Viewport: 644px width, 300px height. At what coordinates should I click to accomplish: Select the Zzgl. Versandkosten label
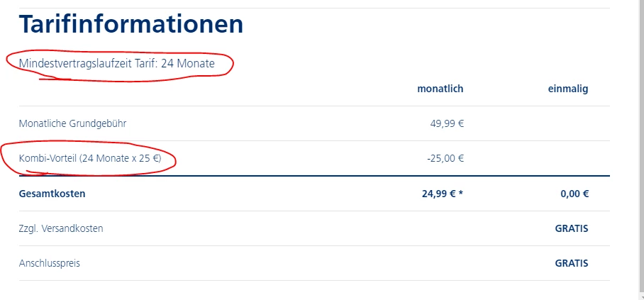point(60,228)
